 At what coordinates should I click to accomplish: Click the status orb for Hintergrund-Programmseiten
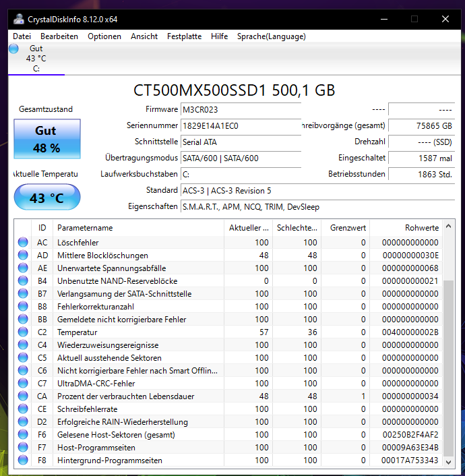[x=23, y=460]
